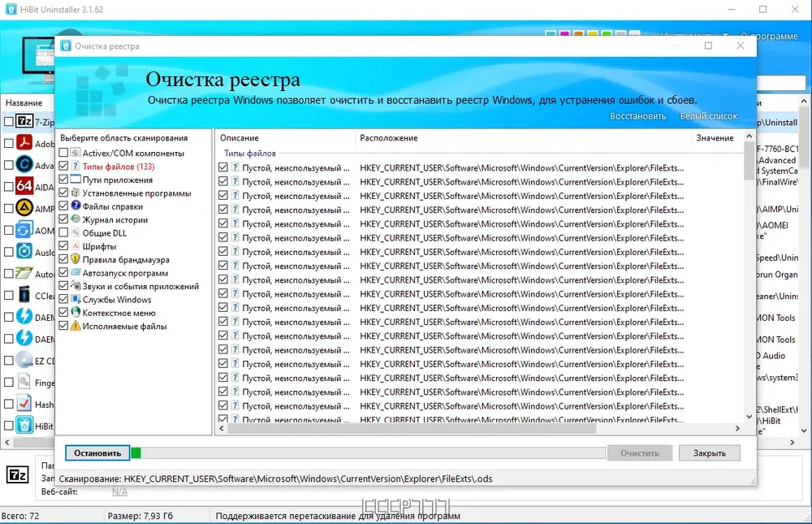Click the AIDA64 icon in the main list
The image size is (812, 524).
point(24,186)
